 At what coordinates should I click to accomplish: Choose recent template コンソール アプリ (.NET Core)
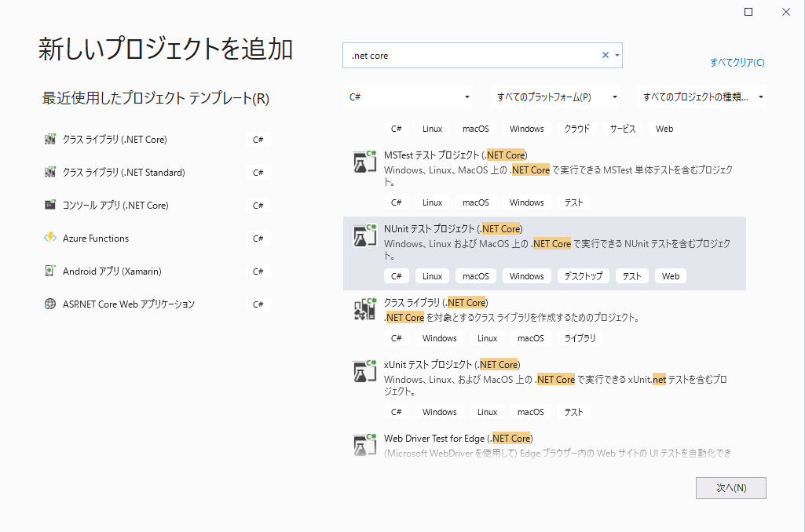click(x=156, y=206)
